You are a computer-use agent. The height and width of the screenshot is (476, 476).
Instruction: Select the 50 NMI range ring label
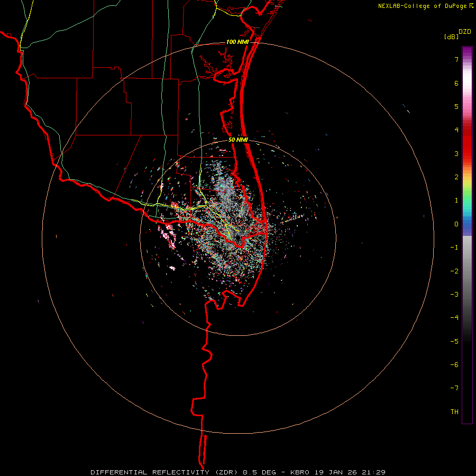tap(239, 140)
